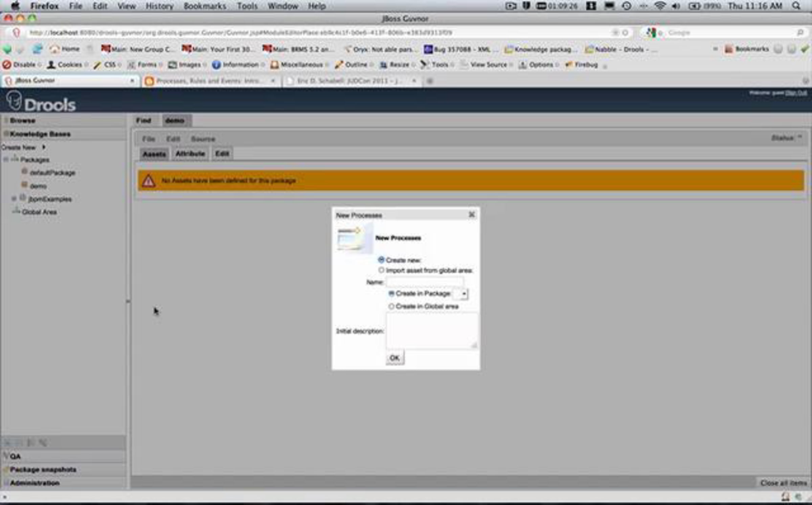Click the Close all items button
This screenshot has width=812, height=505.
pyautogui.click(x=784, y=483)
